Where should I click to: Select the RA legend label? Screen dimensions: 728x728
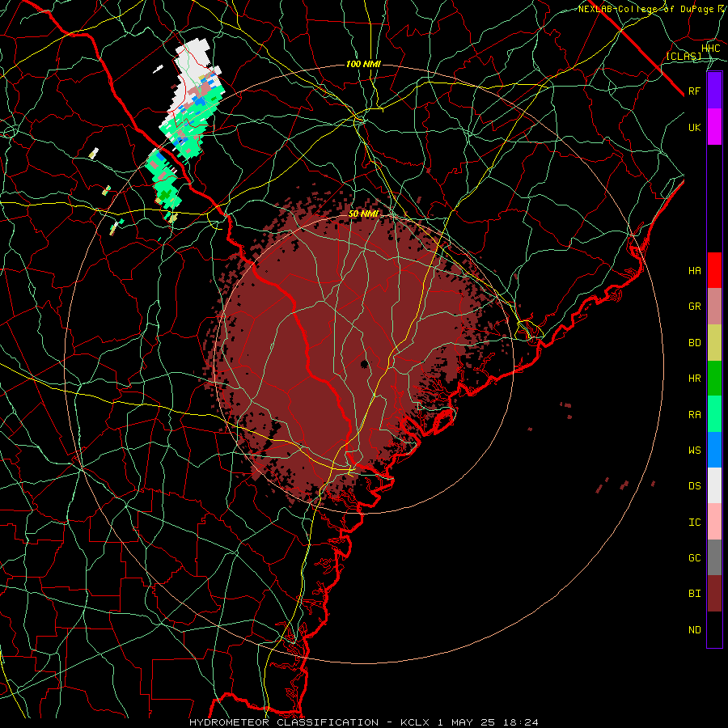tap(695, 415)
